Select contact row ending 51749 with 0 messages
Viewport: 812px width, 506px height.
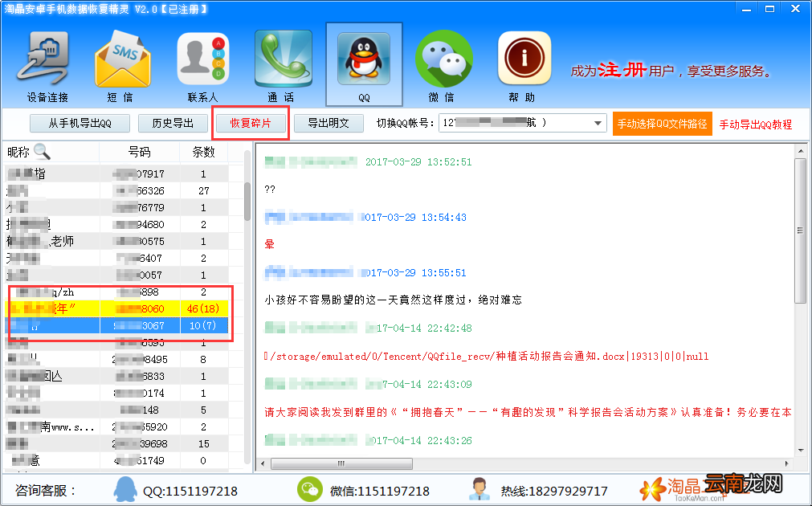117,460
